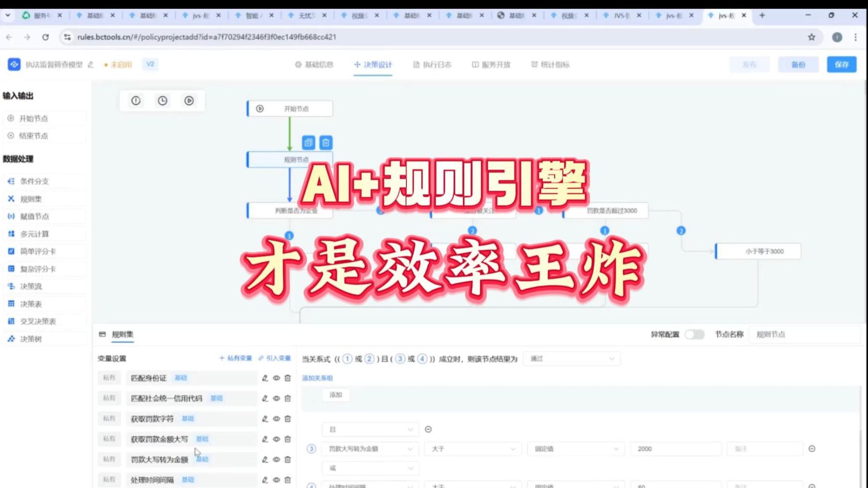Screen dimensions: 868x488
Task: Click the 私有变量 add link
Action: (235, 358)
